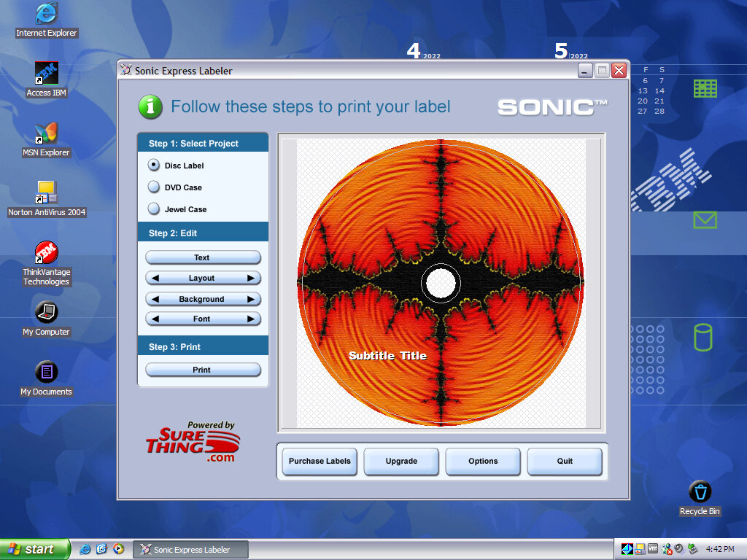
Task: Click the green info icon in header
Action: pyautogui.click(x=150, y=107)
